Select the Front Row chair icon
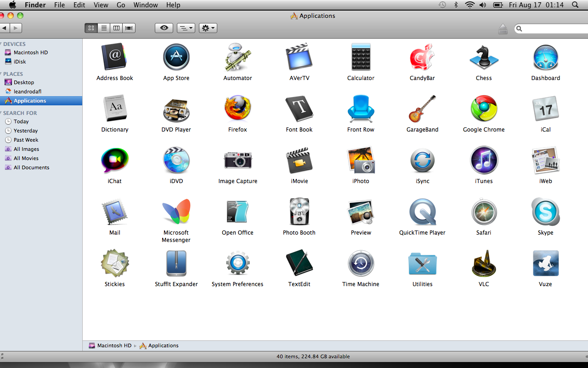 click(x=361, y=109)
